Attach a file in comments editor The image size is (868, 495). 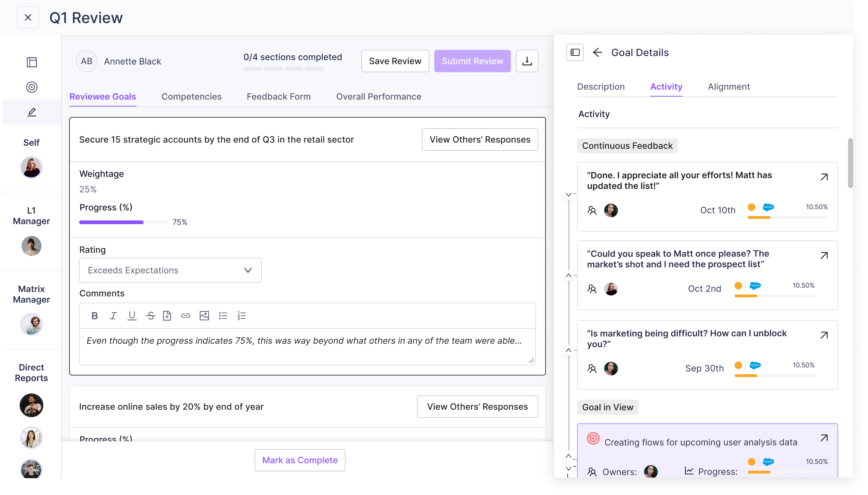coord(167,316)
